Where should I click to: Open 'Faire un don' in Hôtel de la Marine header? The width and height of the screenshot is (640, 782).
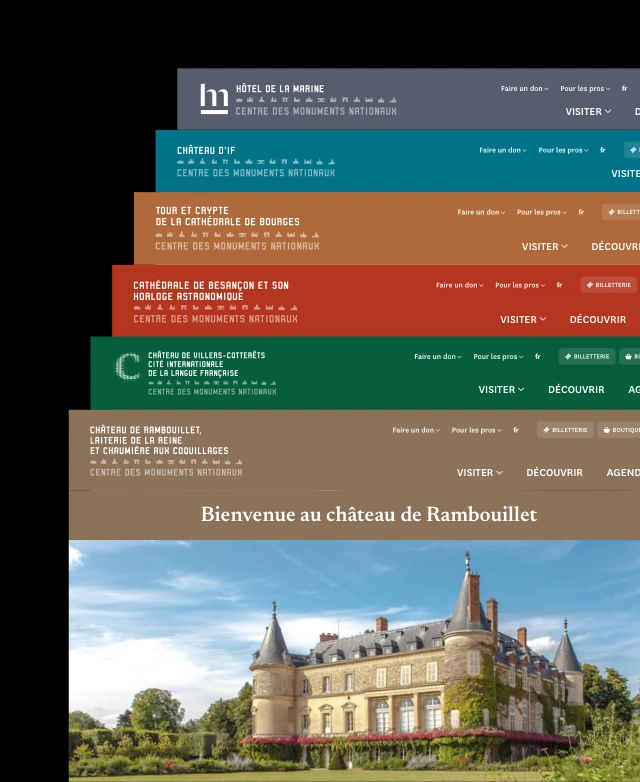click(x=524, y=89)
